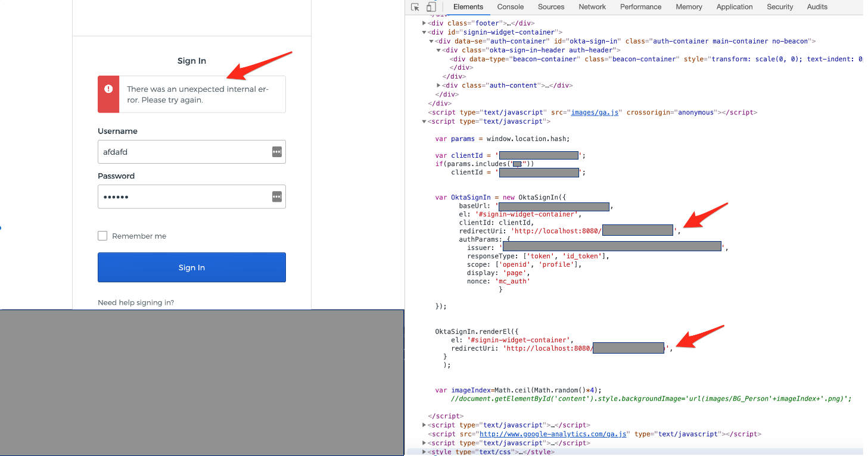Open the Need help signing in link
Image resolution: width=868 pixels, height=456 pixels.
(136, 302)
